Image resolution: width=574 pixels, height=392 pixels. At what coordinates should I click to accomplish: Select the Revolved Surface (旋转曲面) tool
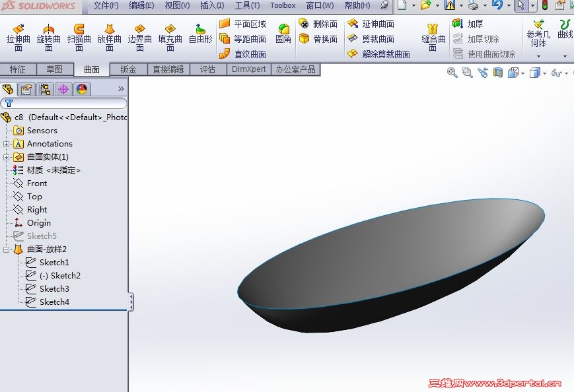(x=49, y=38)
